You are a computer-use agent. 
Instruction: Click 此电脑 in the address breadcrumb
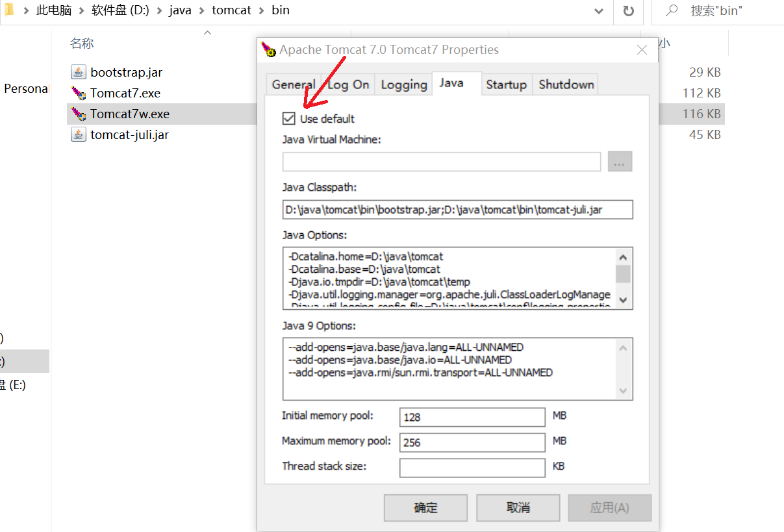[54, 10]
